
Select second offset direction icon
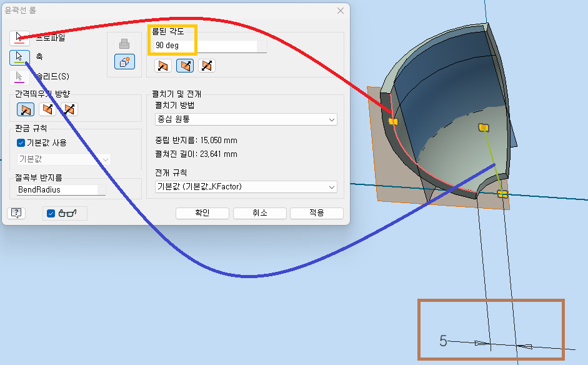[x=47, y=110]
